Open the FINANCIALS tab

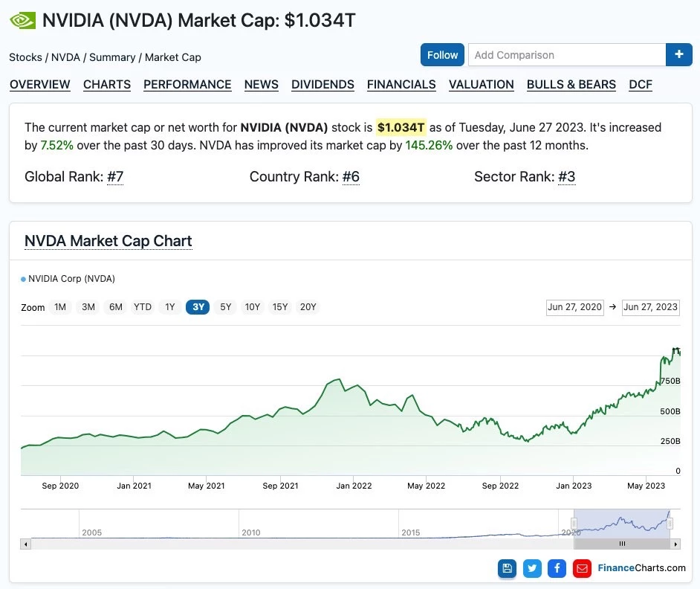[x=401, y=85]
